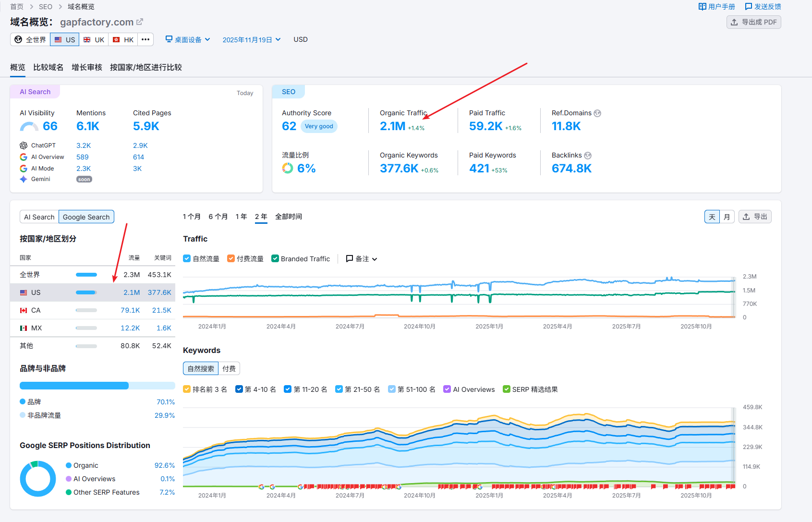Toggle the AI Overviews keyword checkbox
The image size is (812, 522).
point(447,389)
